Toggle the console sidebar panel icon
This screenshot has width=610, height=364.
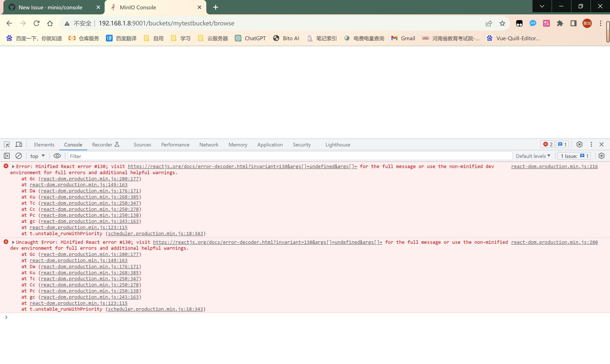[7, 156]
